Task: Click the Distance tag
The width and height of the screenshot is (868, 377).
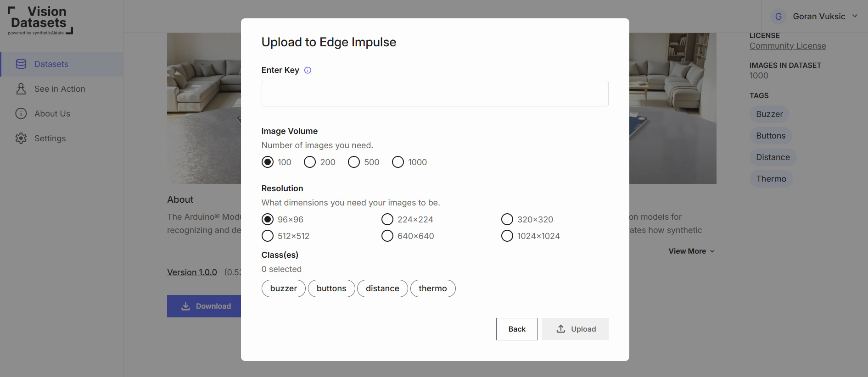Action: click(773, 157)
